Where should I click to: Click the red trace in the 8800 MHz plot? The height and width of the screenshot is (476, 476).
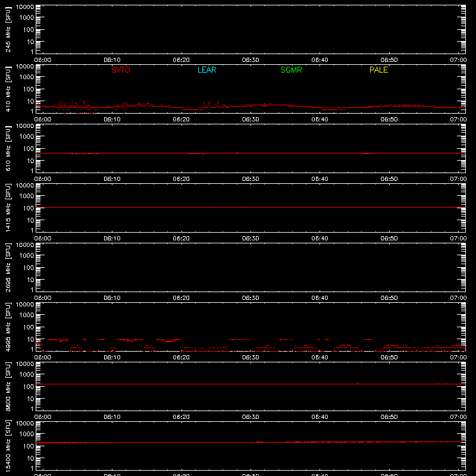point(250,384)
